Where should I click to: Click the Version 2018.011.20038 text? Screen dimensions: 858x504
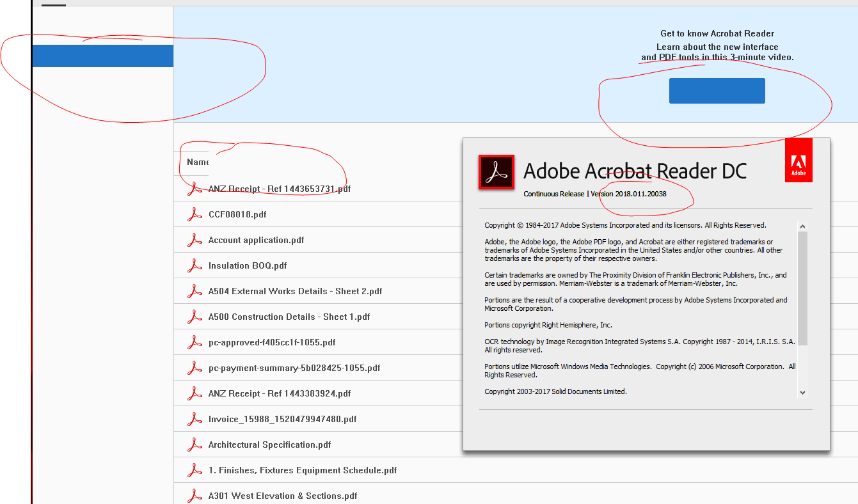[x=628, y=194]
